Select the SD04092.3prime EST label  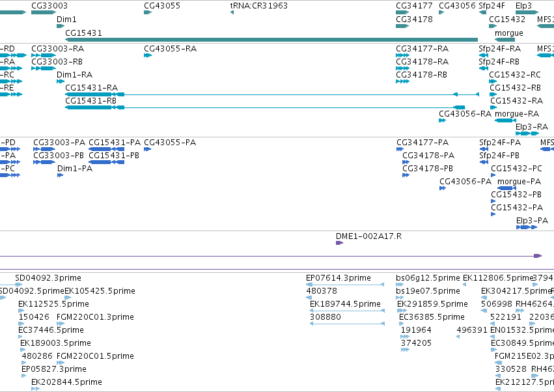(x=48, y=277)
